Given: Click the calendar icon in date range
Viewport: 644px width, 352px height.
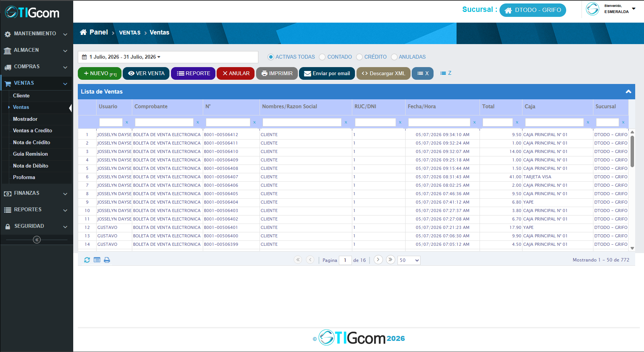Looking at the screenshot, I should [84, 57].
